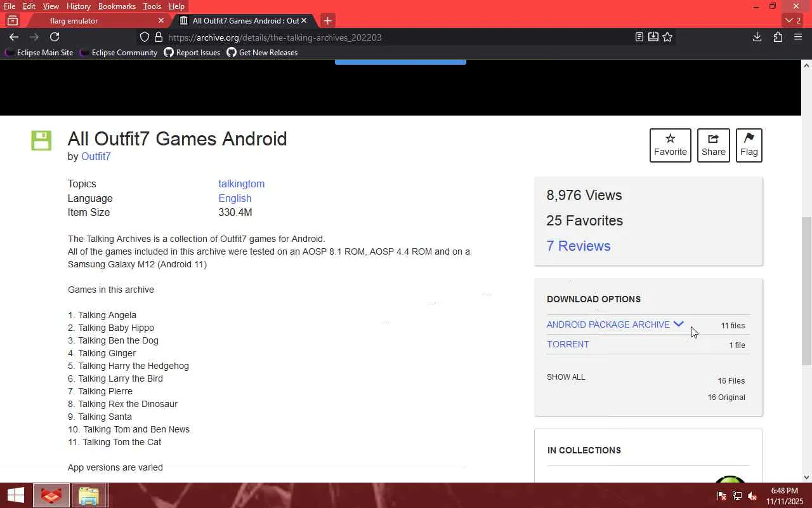The width and height of the screenshot is (812, 508).
Task: Open the tracking protection shield icon
Action: [145, 37]
